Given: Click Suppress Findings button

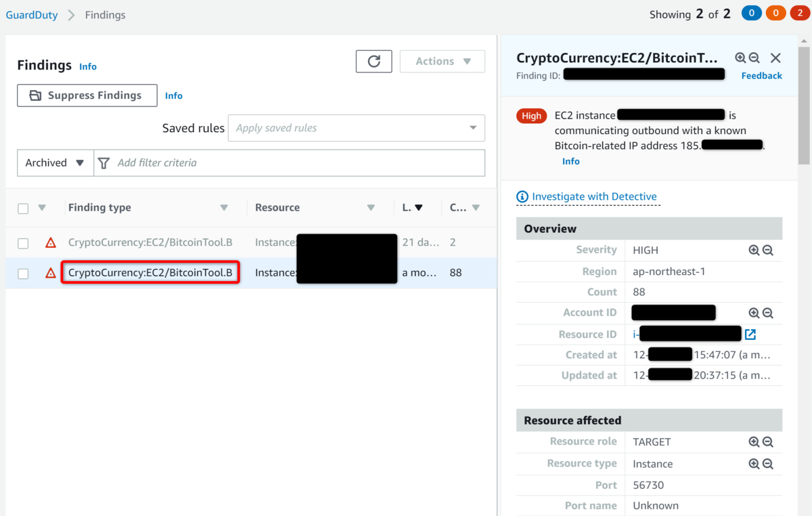Looking at the screenshot, I should click(x=87, y=95).
